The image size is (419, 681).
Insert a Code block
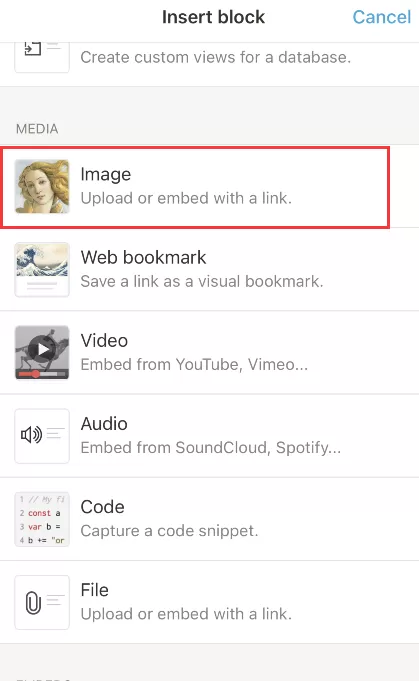(209, 519)
